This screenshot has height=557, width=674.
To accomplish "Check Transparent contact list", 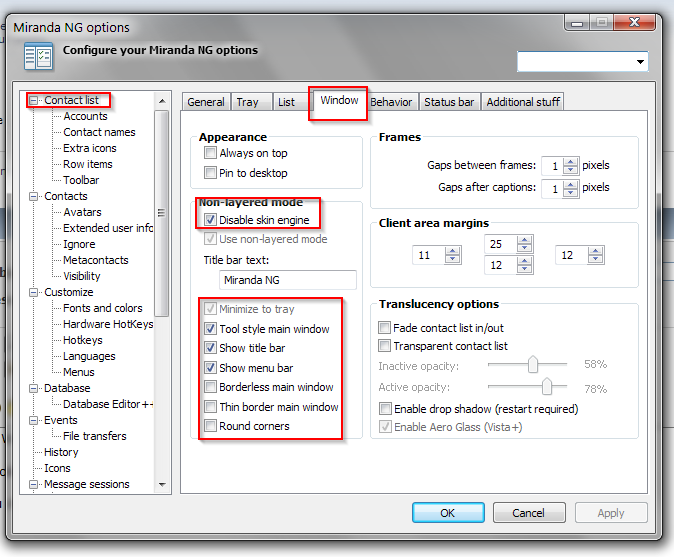I will click(384, 346).
